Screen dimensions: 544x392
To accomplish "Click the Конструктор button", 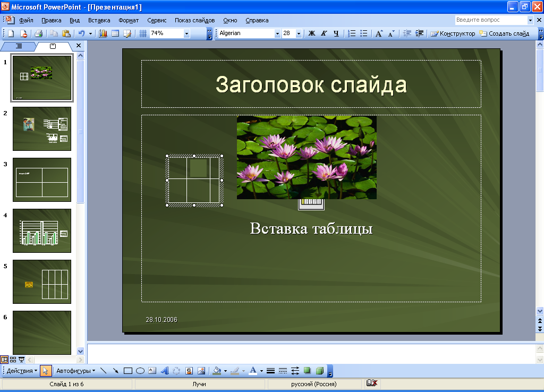I will [x=453, y=33].
